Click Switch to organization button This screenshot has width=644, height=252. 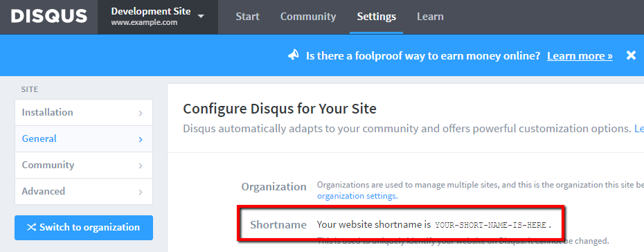84,227
